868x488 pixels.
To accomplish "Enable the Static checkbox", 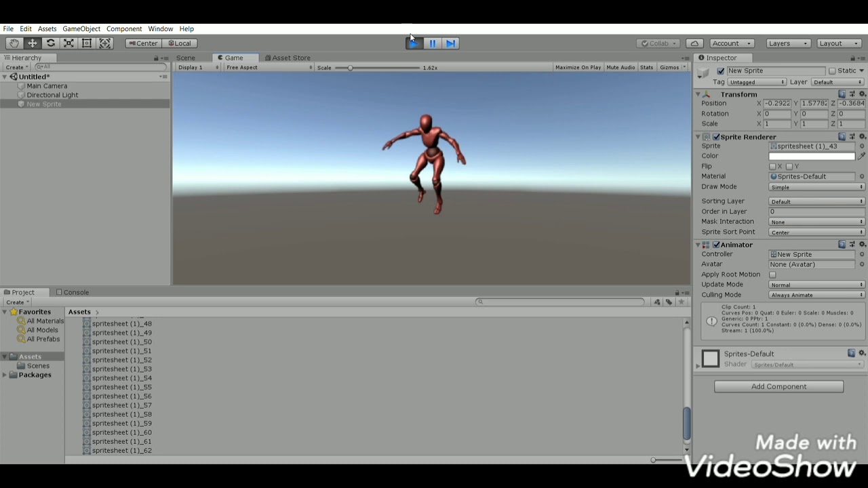I will 832,71.
